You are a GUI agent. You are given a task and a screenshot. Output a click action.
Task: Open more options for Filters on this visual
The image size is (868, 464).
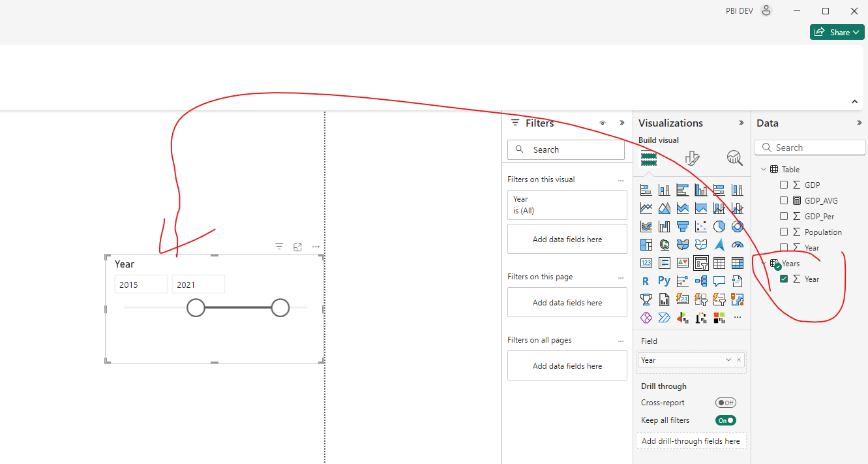(x=621, y=179)
